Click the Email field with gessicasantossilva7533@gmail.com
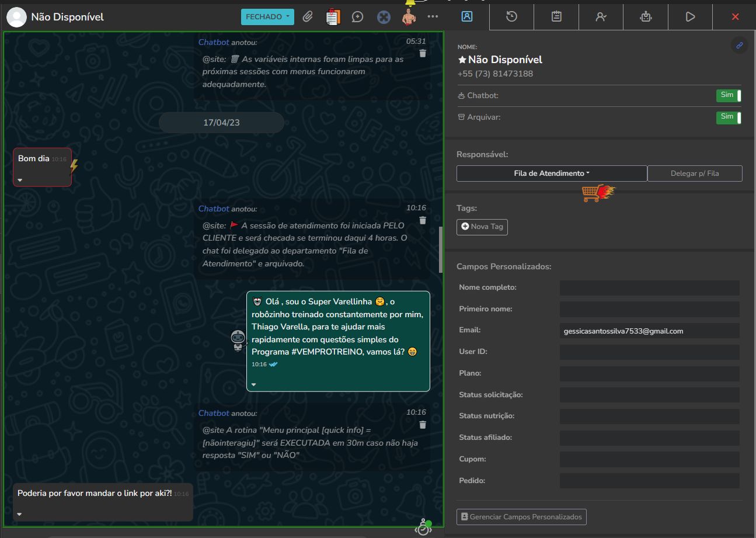Viewport: 756px width, 538px height. point(649,331)
